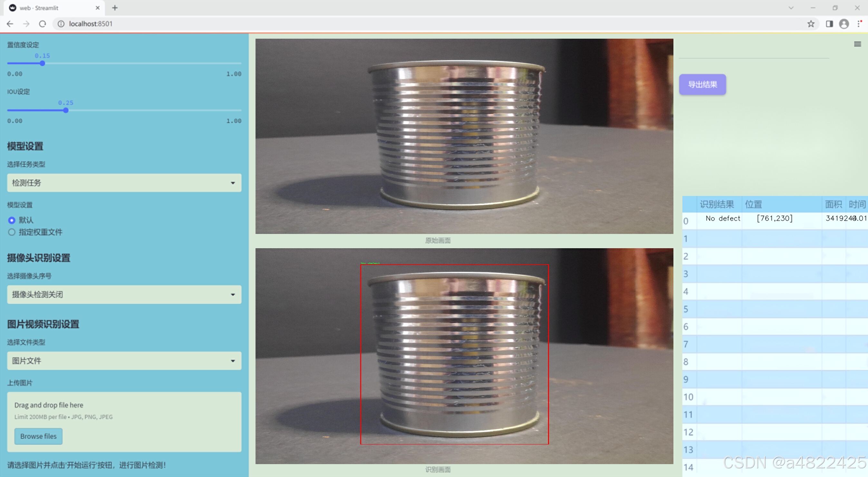Reload the localhost page
Screen dimensions: 868x477
pyautogui.click(x=43, y=24)
